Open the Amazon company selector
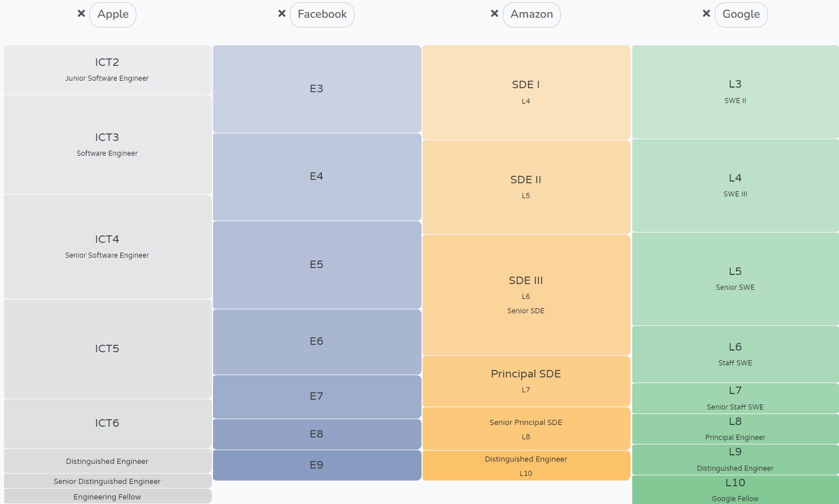 (x=531, y=14)
